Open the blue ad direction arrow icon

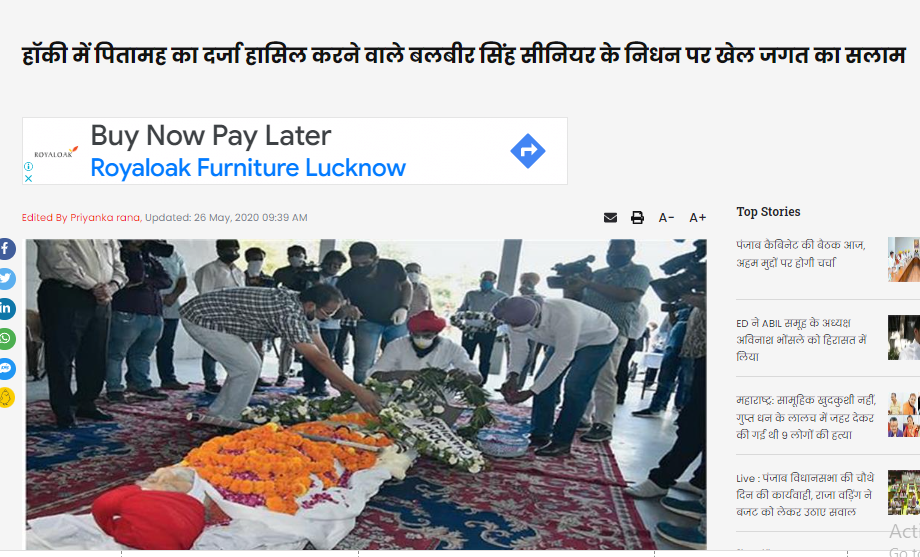[x=528, y=151]
